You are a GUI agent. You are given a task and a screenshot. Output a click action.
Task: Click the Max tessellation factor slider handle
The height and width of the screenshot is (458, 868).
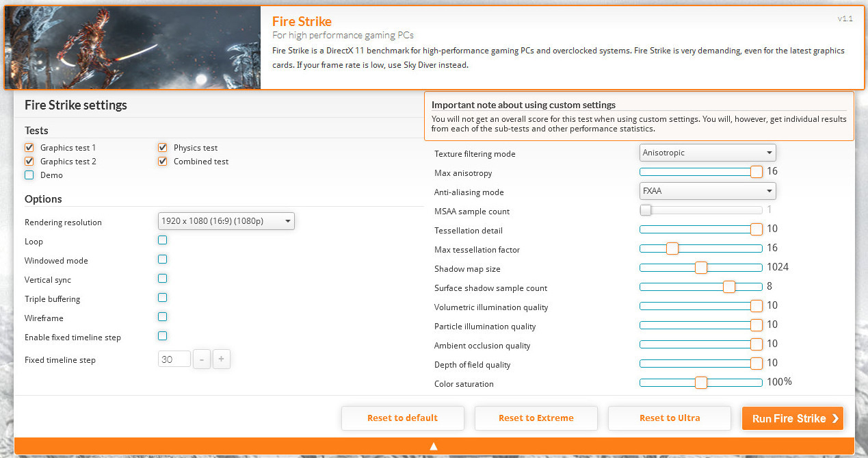[x=672, y=249]
